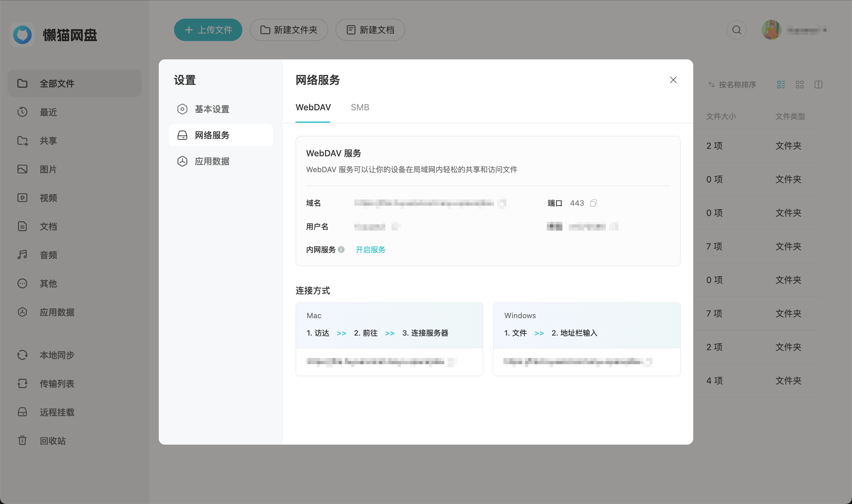Switch to the SMB tab
Image resolution: width=852 pixels, height=504 pixels.
[360, 107]
